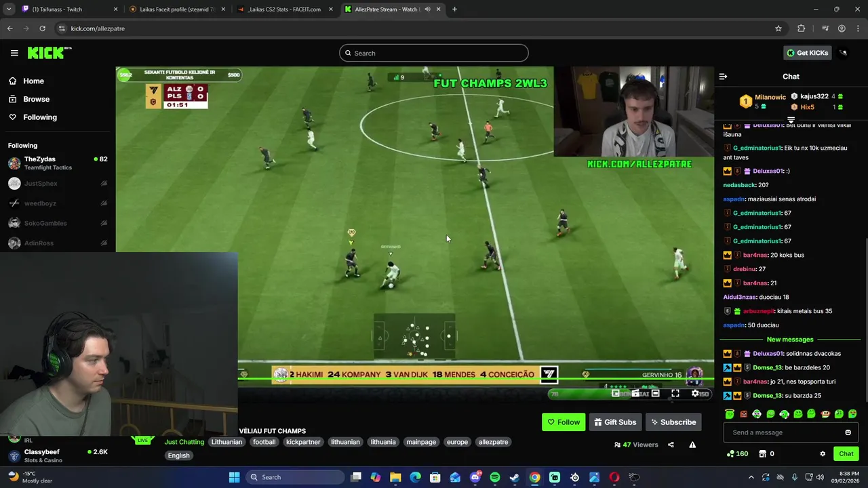The width and height of the screenshot is (868, 488).
Task: Click the address bar URL kick.com/allezpatre
Action: click(x=98, y=28)
